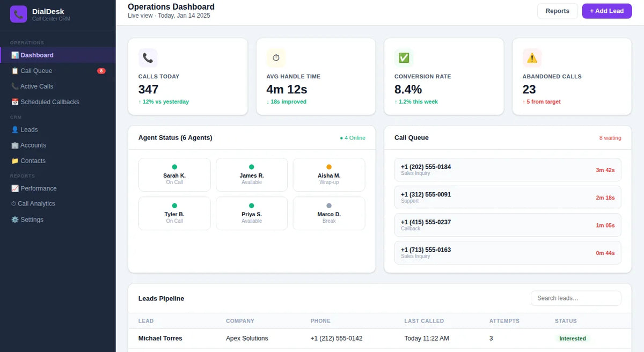The width and height of the screenshot is (644, 352).
Task: Open Call Queue in the sidebar
Action: pyautogui.click(x=58, y=71)
